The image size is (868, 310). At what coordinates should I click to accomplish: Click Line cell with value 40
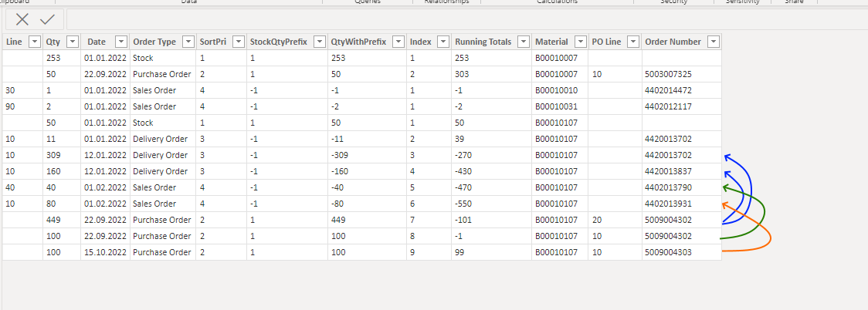tap(22, 187)
